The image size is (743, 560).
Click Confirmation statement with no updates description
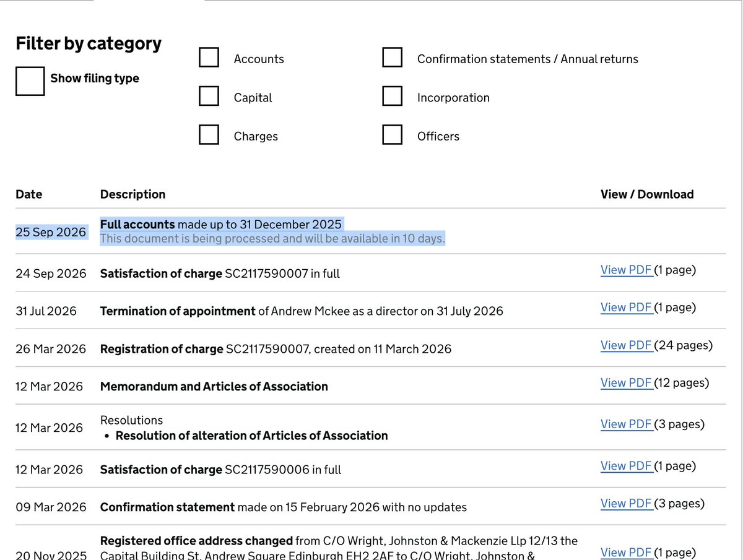284,507
